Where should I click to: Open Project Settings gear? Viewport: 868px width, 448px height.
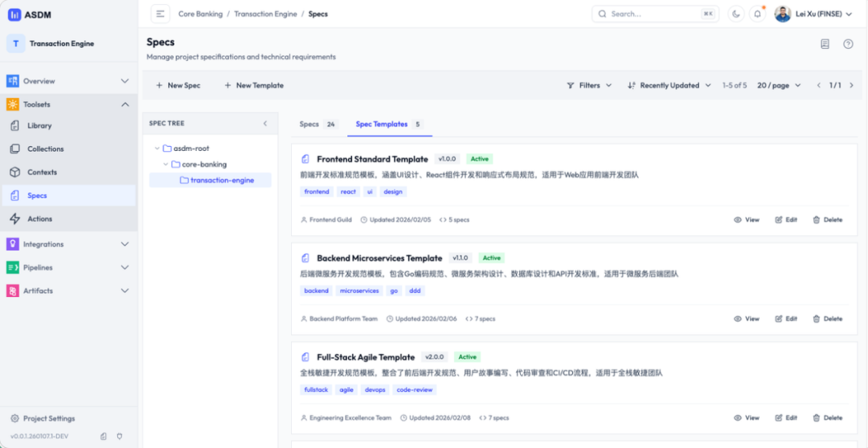[x=15, y=418]
